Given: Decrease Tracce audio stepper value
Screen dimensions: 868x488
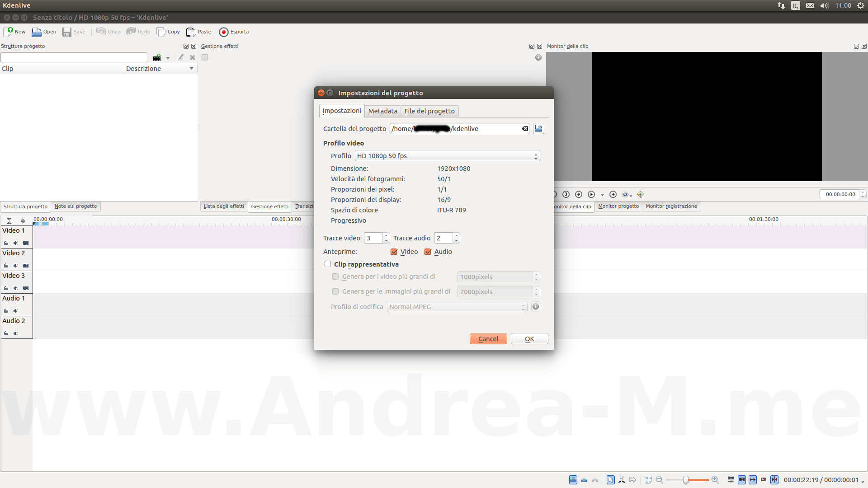Looking at the screenshot, I should click(x=456, y=241).
